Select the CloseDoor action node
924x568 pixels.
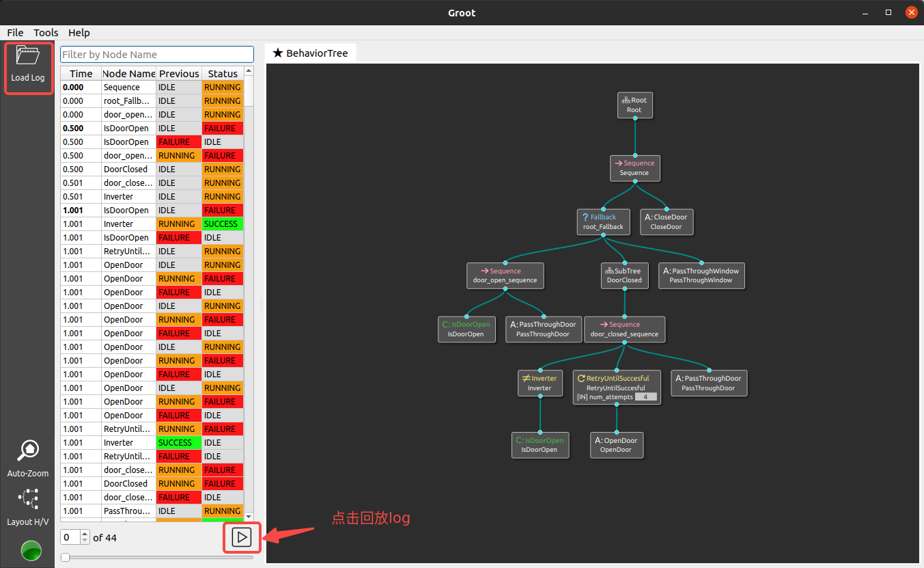point(666,221)
